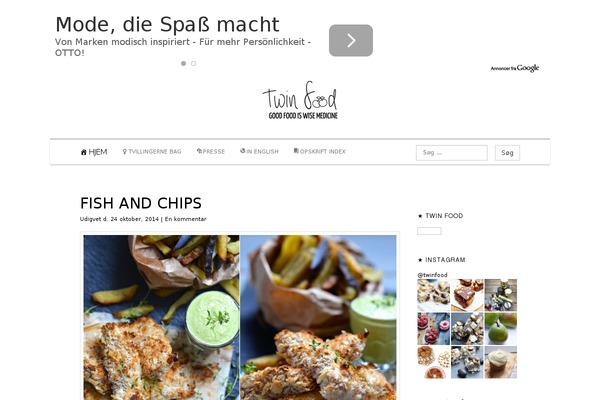The image size is (600, 400).
Task: Open the Twin Food logo
Action: (x=300, y=100)
